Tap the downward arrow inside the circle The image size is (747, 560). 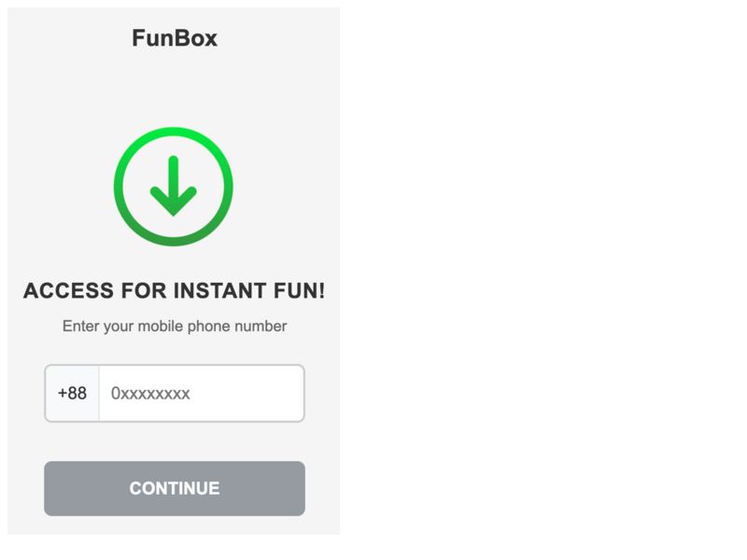[x=174, y=186]
